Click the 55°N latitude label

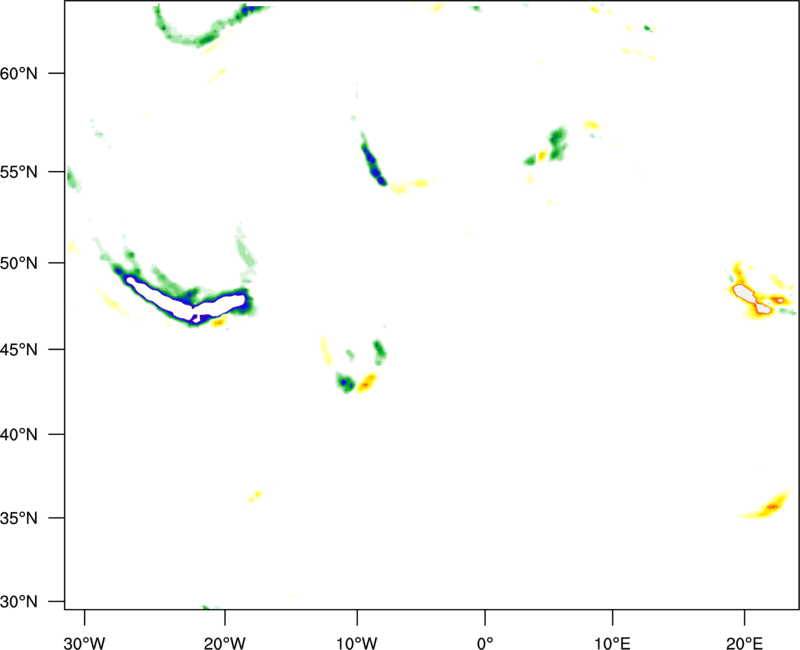[19, 172]
